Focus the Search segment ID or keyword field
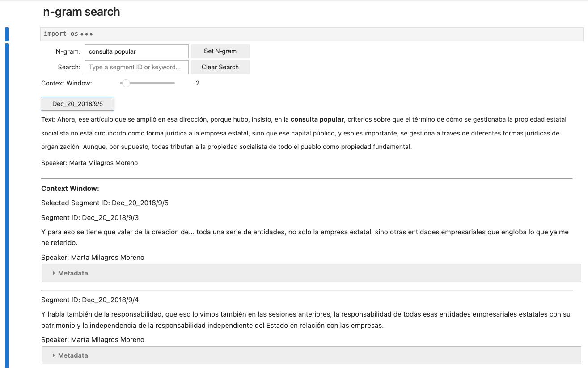Viewport: 588px width, 368px height. click(136, 67)
